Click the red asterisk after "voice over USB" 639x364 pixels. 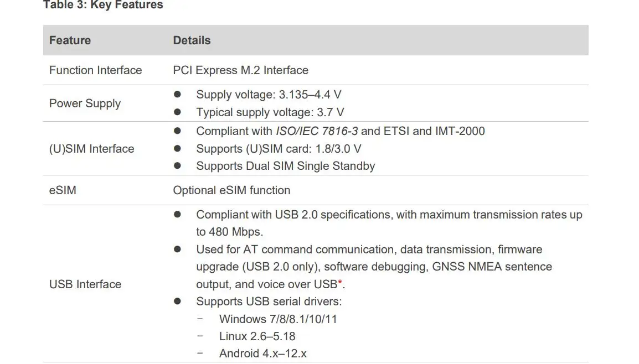[x=340, y=283]
